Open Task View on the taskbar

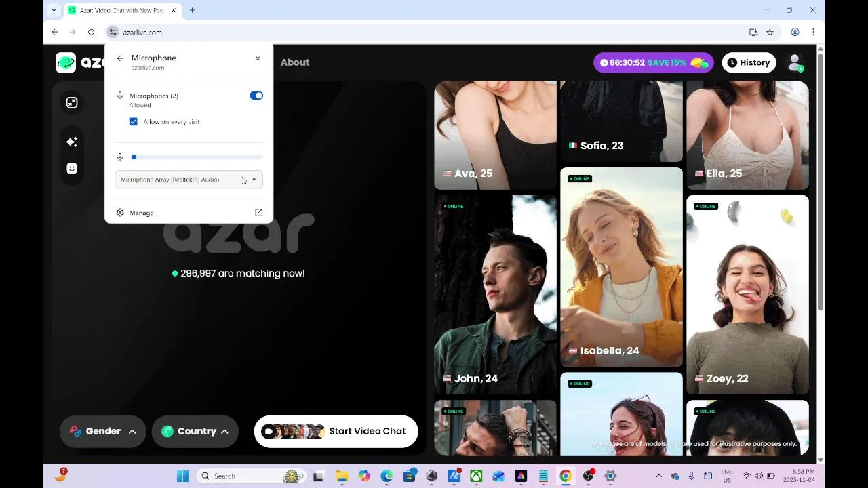click(318, 476)
